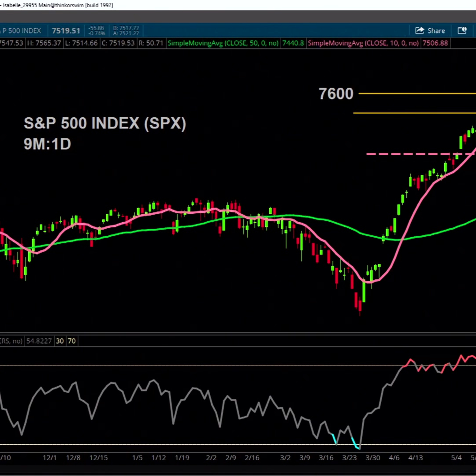The image size is (476, 476).
Task: Select the lower yellow horizontal line below 7600
Action: (414, 113)
